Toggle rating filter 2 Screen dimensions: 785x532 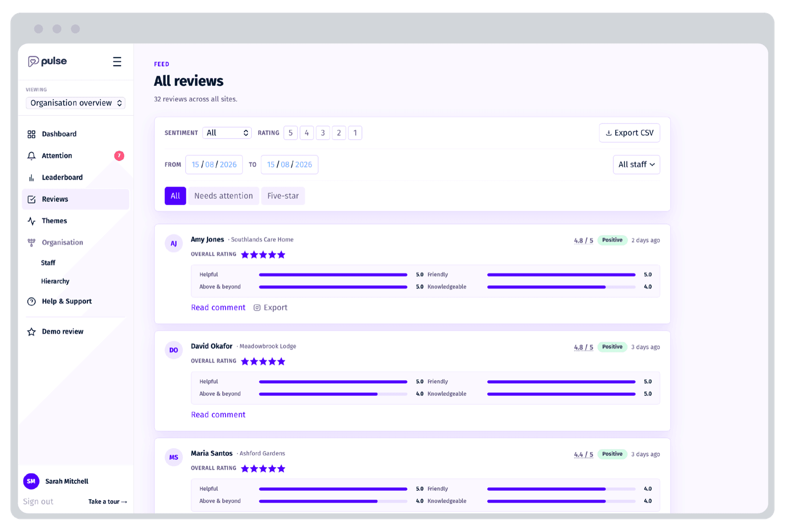click(x=339, y=133)
